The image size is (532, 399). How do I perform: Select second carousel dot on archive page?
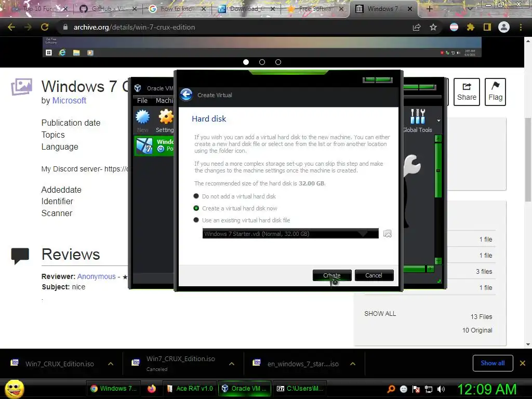262,62
